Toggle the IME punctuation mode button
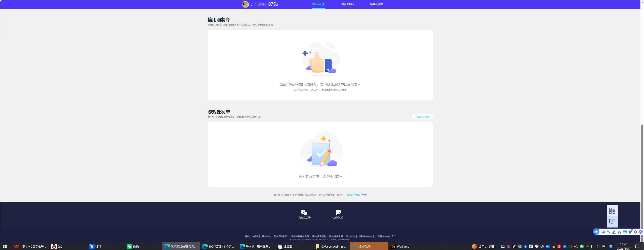Viewport: 644px width, 250px height. point(609,232)
